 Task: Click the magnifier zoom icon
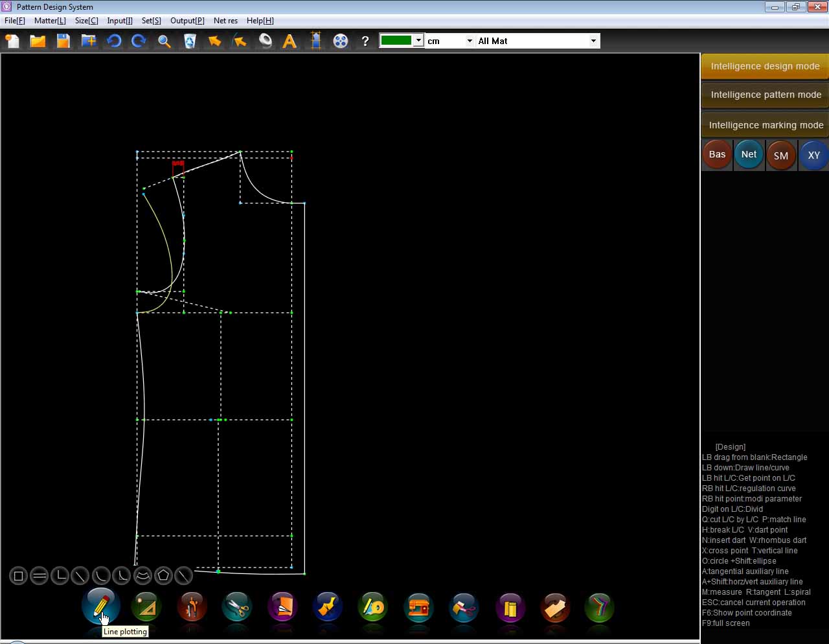point(165,41)
